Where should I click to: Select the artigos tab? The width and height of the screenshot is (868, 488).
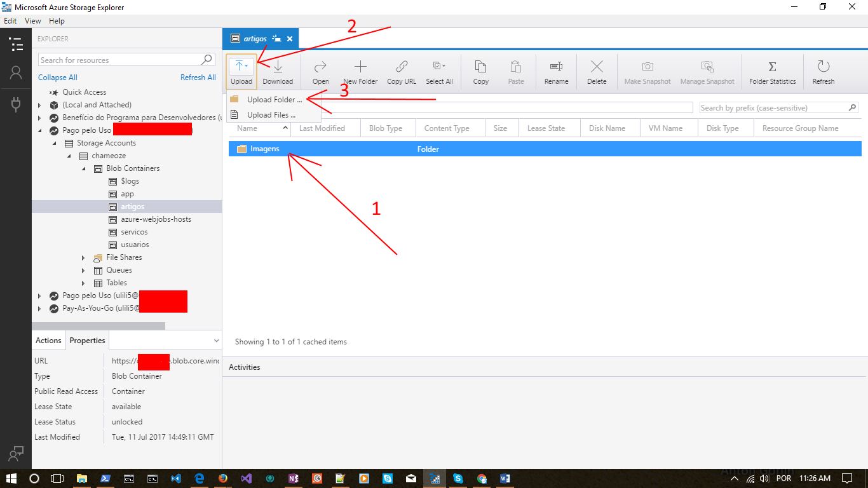261,39
